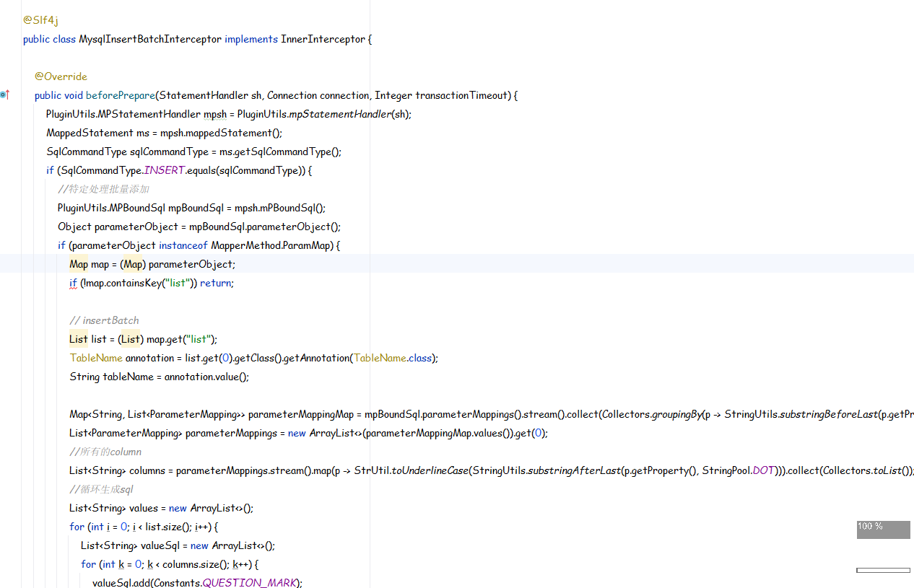Place cursor on beforePrepare method name
Screen dimensions: 914x588
click(120, 95)
